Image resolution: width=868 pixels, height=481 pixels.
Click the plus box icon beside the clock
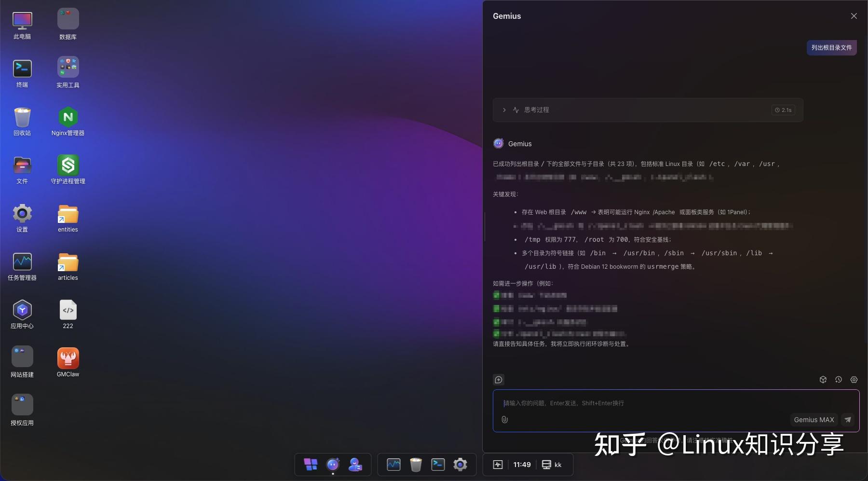tap(498, 465)
